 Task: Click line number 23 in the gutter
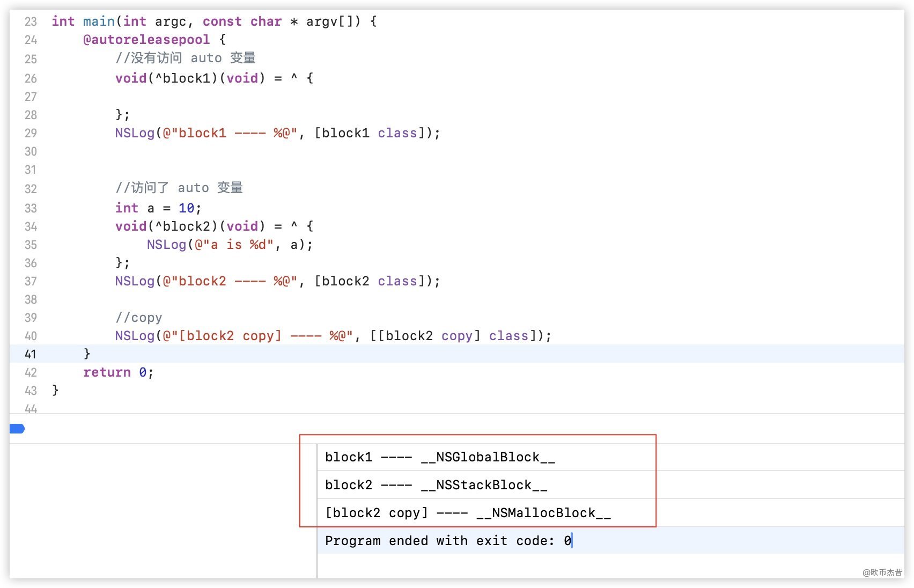click(x=31, y=22)
